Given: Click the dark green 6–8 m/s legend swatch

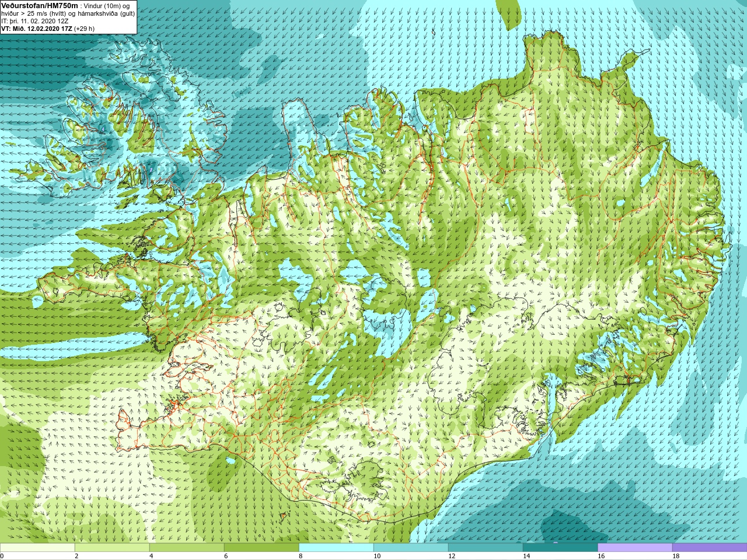Looking at the screenshot, I should (261, 548).
